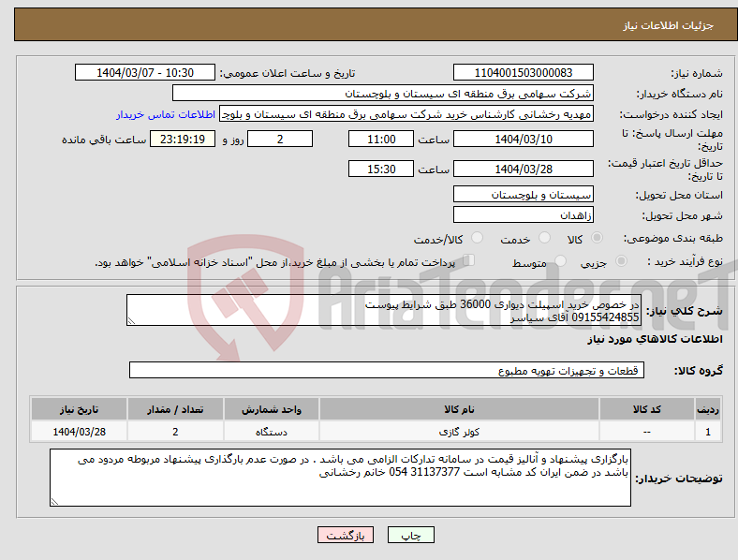Click the delivery province field (سیستان و بلوچستان)
Image resolution: width=738 pixels, height=560 pixels.
coord(523,195)
